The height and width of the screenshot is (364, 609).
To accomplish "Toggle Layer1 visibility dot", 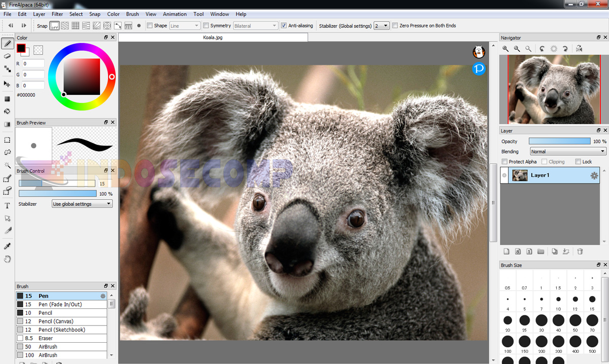I will (504, 175).
